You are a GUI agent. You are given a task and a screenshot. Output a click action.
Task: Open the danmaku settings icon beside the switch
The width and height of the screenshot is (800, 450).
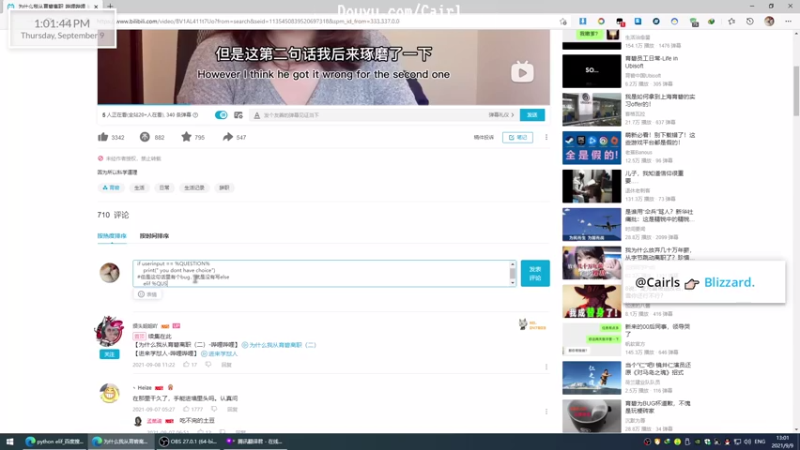(238, 115)
